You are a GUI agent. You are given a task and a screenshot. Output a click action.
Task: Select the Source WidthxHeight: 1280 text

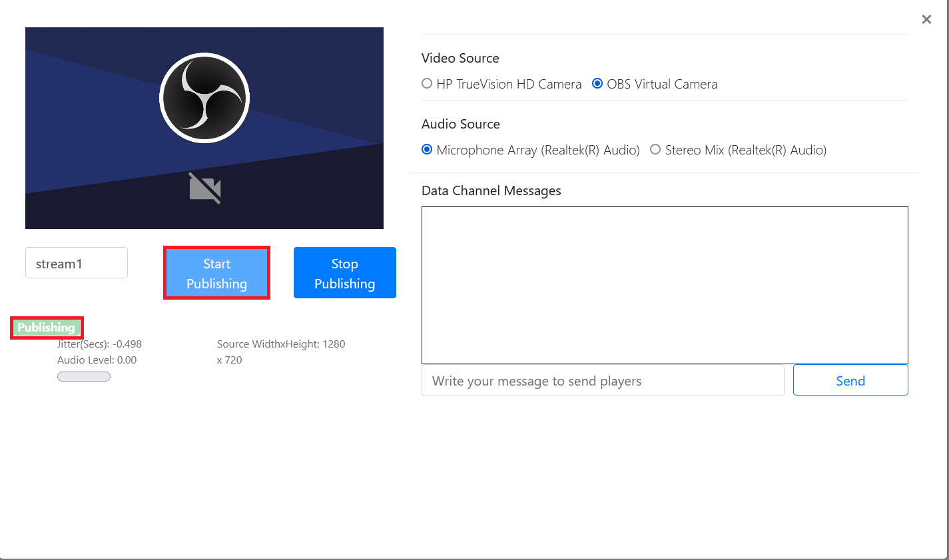click(281, 344)
